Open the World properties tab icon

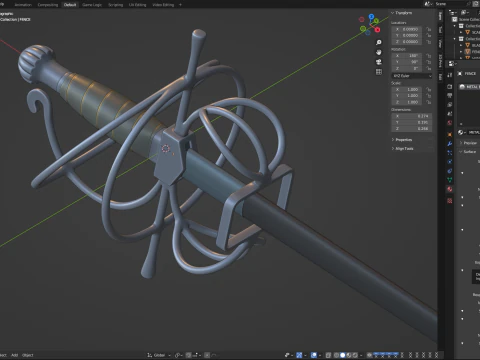(x=450, y=123)
